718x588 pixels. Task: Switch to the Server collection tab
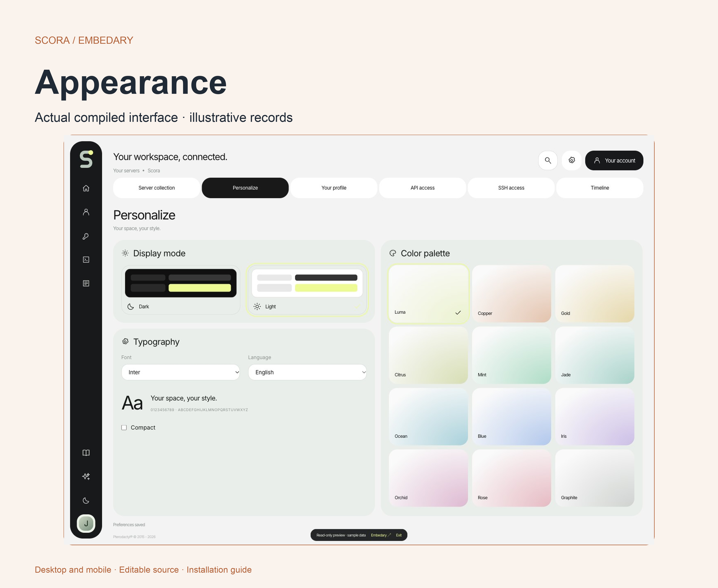[157, 188]
